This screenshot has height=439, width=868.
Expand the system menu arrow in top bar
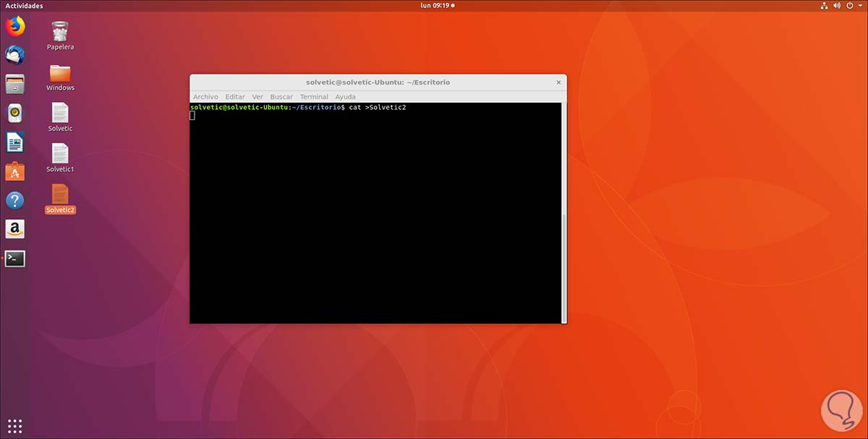tap(859, 6)
